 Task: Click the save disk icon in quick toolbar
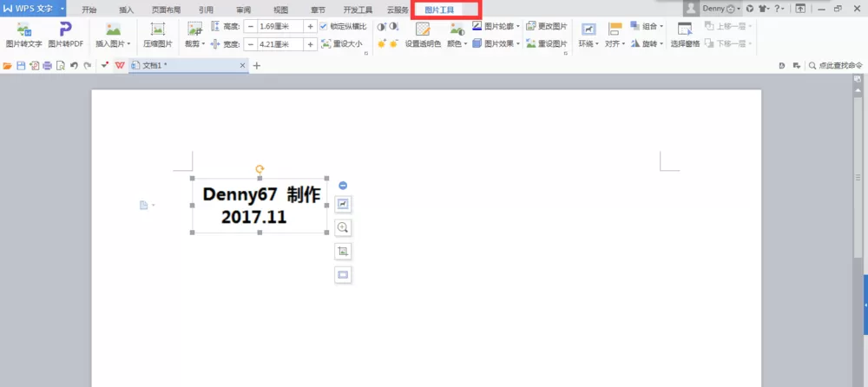click(x=21, y=66)
